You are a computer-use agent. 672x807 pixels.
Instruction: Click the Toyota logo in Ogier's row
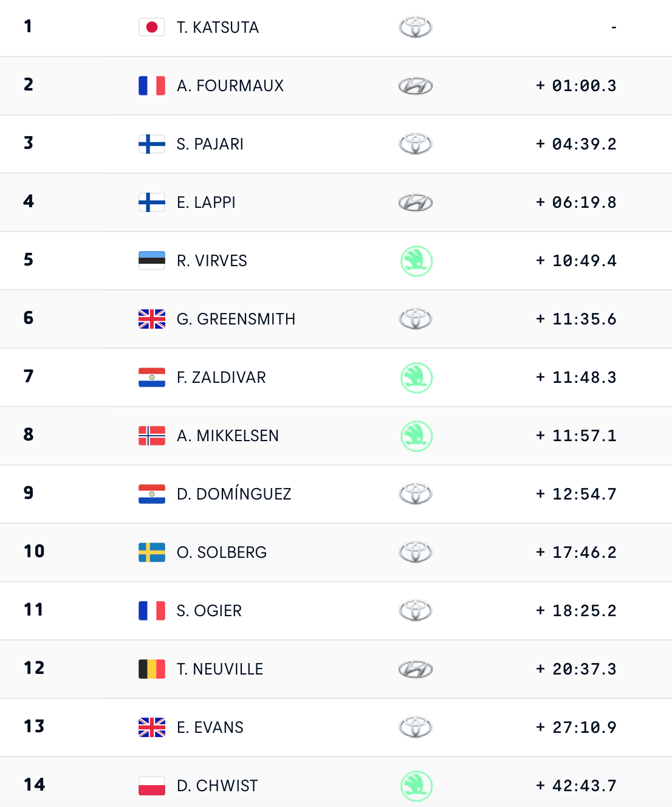point(416,611)
